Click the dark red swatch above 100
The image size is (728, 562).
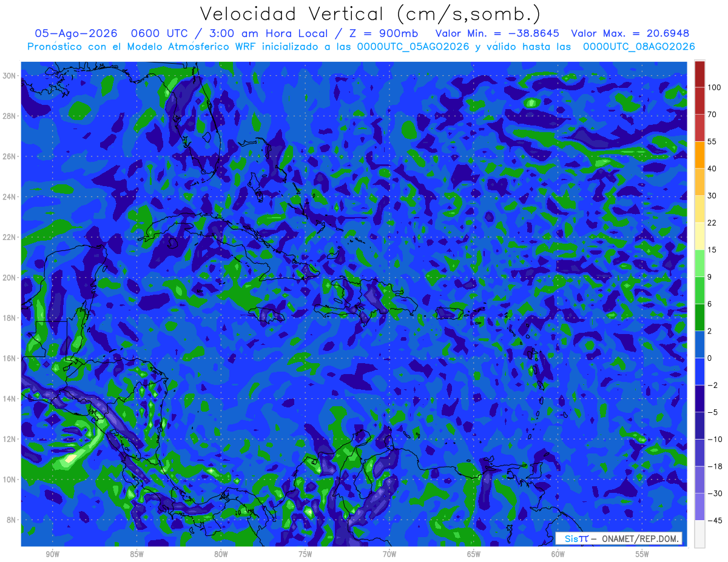[x=699, y=74]
